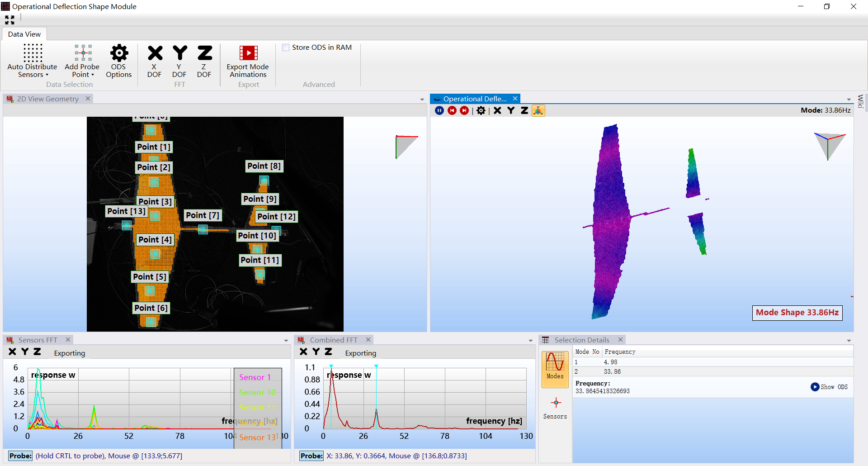Toggle X in Combined FFT toolbar
The image size is (868, 466).
(x=303, y=352)
